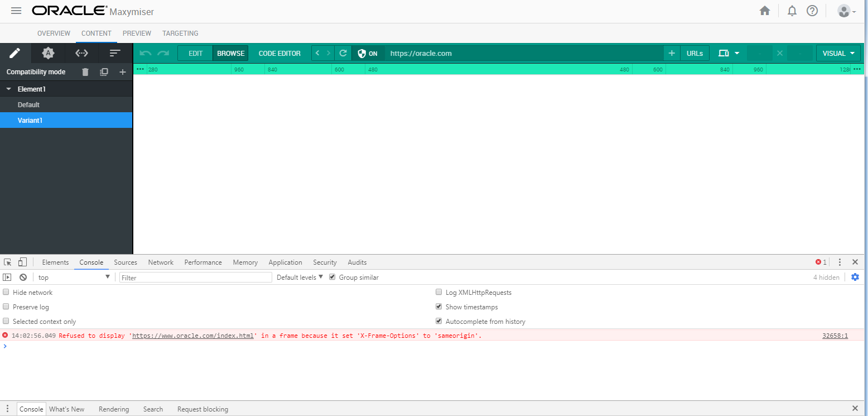This screenshot has width=868, height=416.
Task: Click the URLs button
Action: [x=695, y=54]
